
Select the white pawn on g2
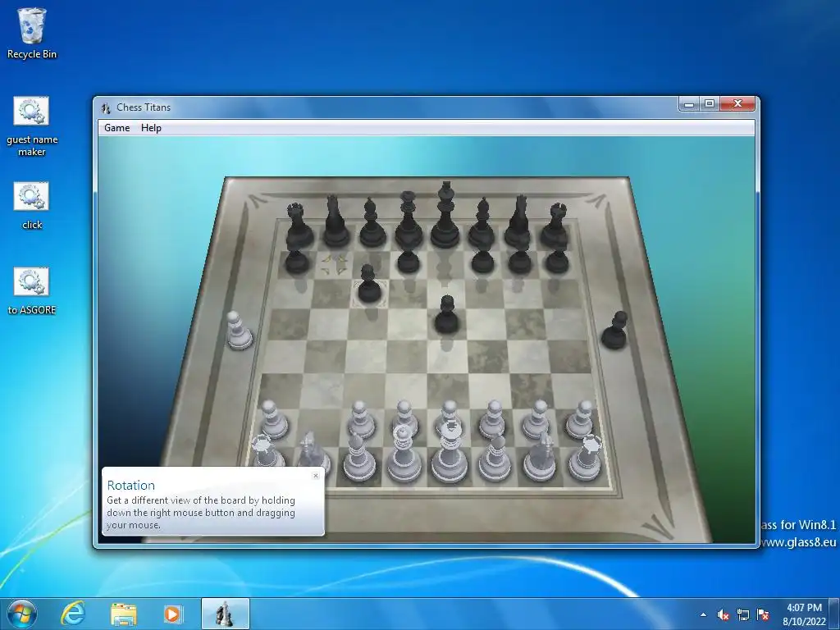click(x=536, y=419)
